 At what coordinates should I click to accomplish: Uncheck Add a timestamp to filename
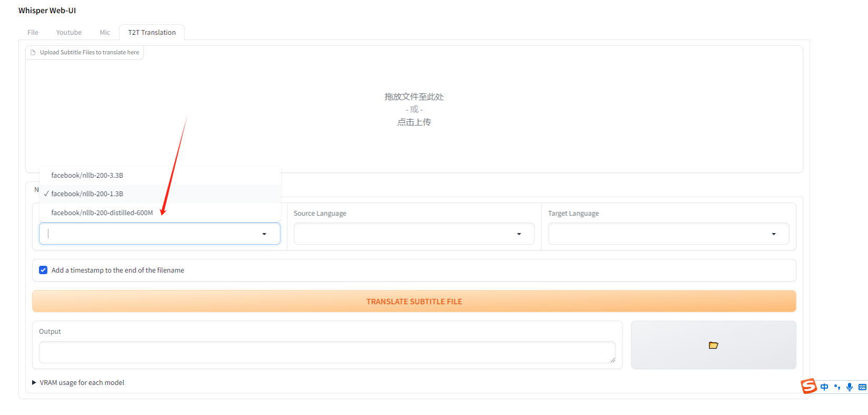(x=43, y=270)
